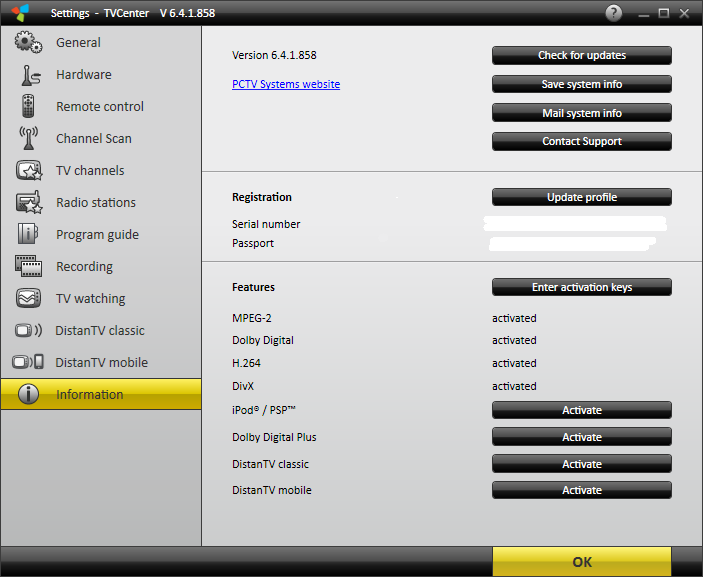Click the TVCenter logo in title bar
The width and height of the screenshot is (703, 577).
[x=20, y=13]
